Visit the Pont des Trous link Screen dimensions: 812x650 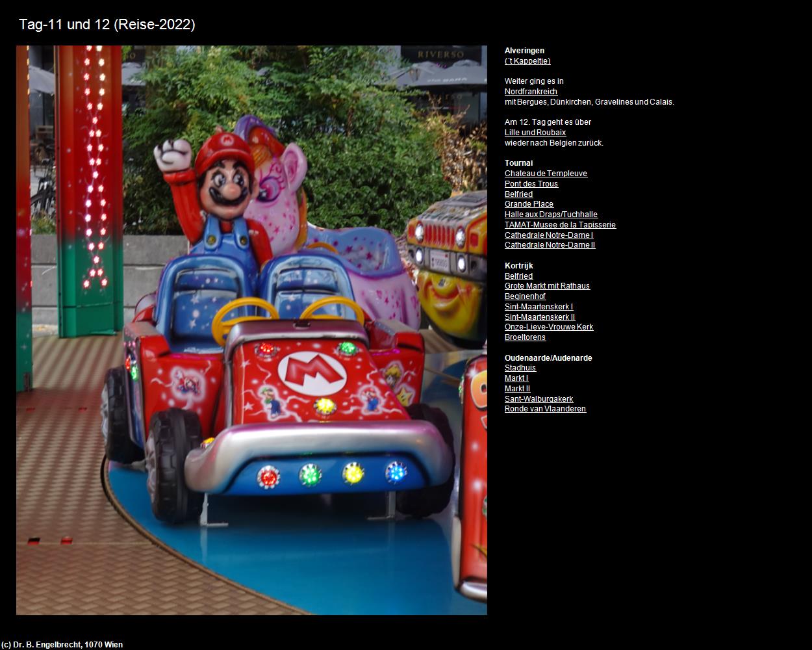[531, 184]
